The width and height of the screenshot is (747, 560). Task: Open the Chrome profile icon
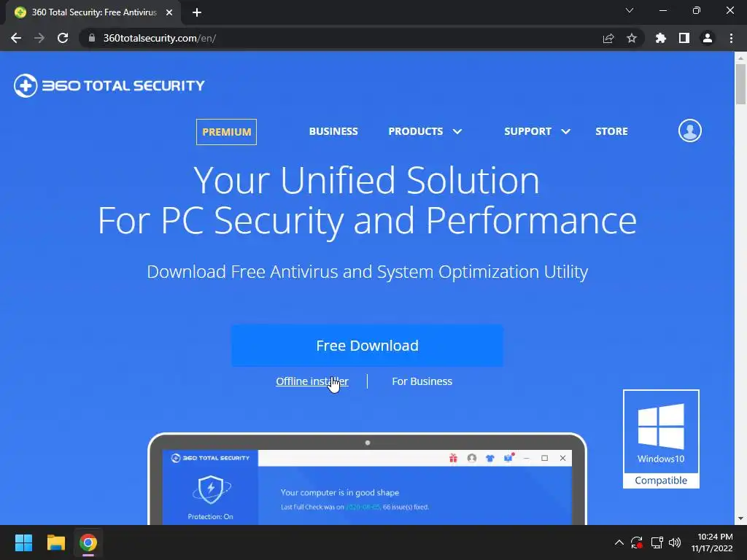point(707,38)
